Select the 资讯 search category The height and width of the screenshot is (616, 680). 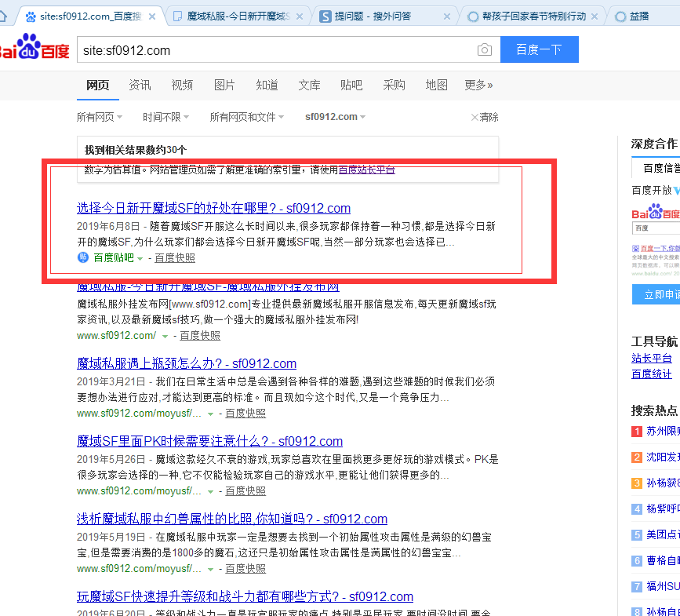(x=140, y=85)
